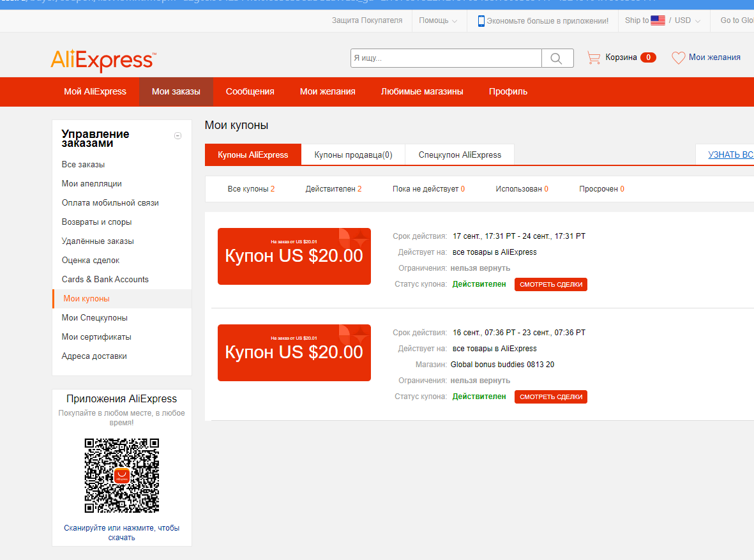Open Адреса доставки in sidebar
The image size is (754, 560).
point(94,356)
